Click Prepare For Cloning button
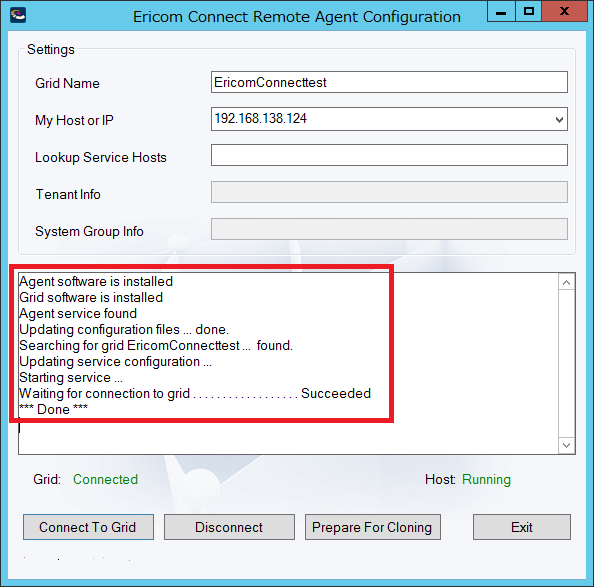594x587 pixels. coord(373,527)
